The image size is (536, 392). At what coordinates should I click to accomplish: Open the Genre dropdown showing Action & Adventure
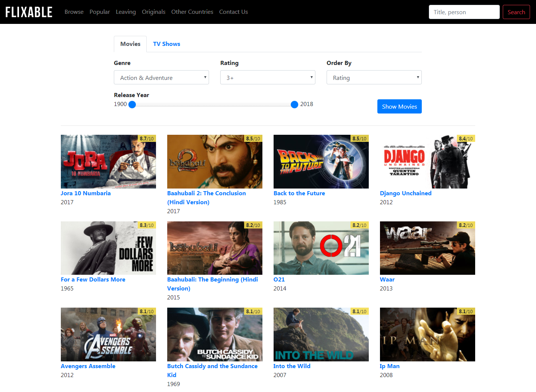coord(161,77)
